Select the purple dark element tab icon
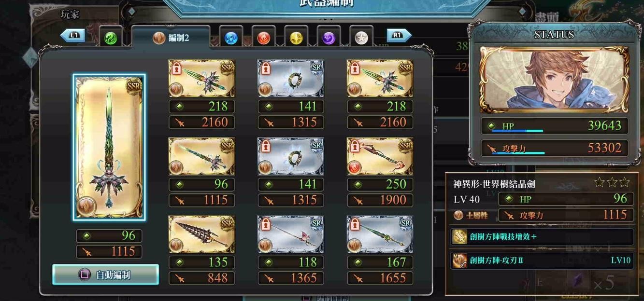The width and height of the screenshot is (644, 301). pyautogui.click(x=329, y=38)
